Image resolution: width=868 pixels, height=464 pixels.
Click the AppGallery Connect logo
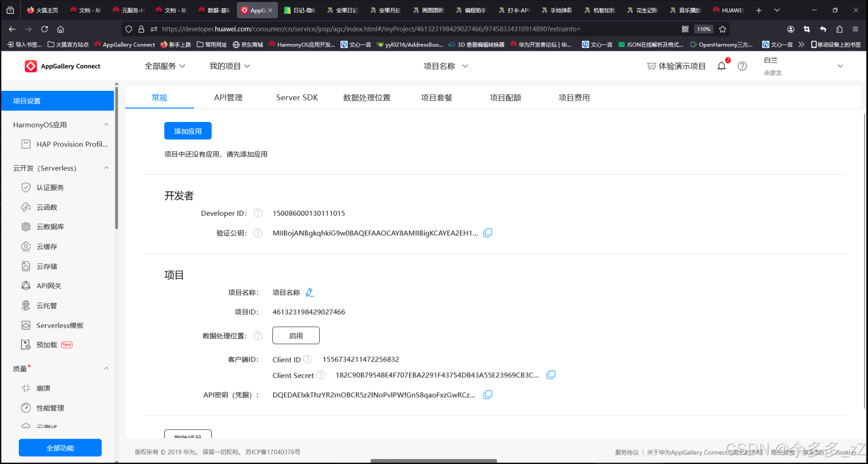click(x=63, y=66)
